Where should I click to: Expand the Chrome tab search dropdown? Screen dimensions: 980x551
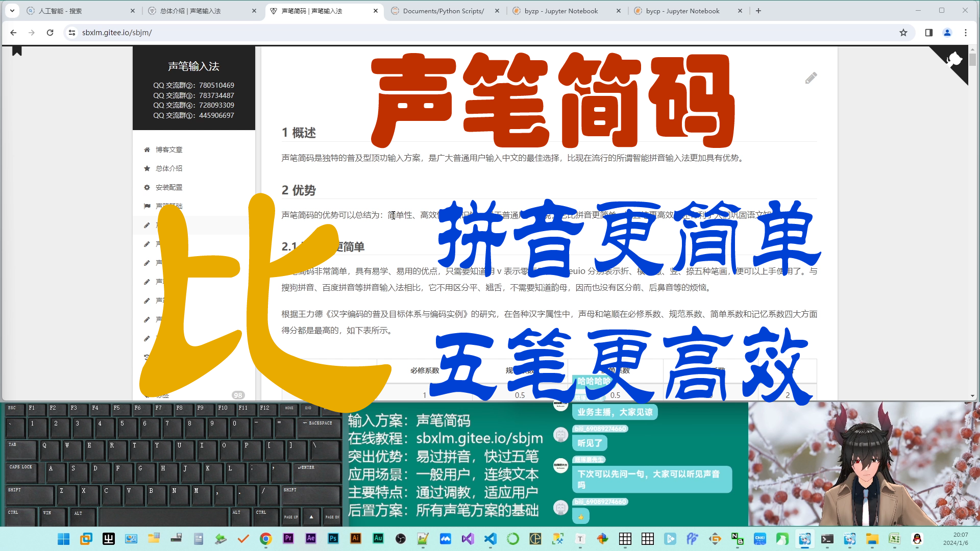coord(12,11)
